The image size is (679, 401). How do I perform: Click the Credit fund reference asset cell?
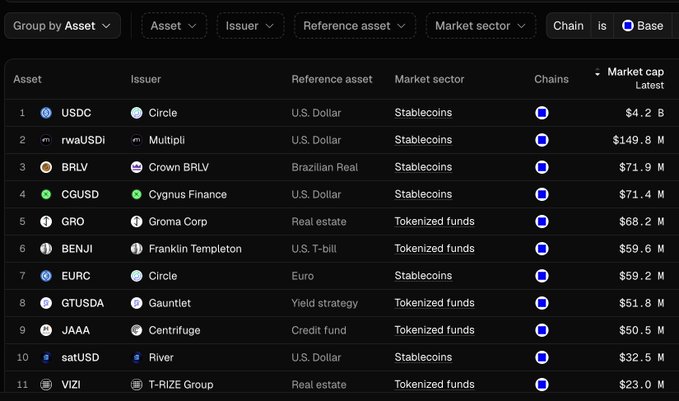(319, 330)
